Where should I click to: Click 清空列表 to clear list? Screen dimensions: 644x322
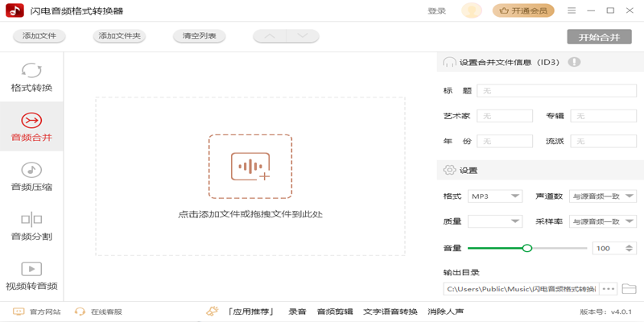pyautogui.click(x=200, y=35)
